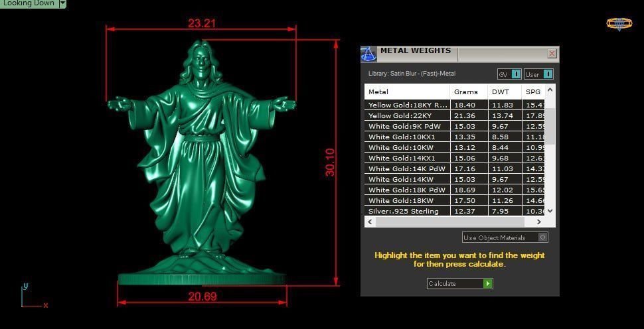Click the Metal column header
The image size is (644, 329).
(x=408, y=92)
